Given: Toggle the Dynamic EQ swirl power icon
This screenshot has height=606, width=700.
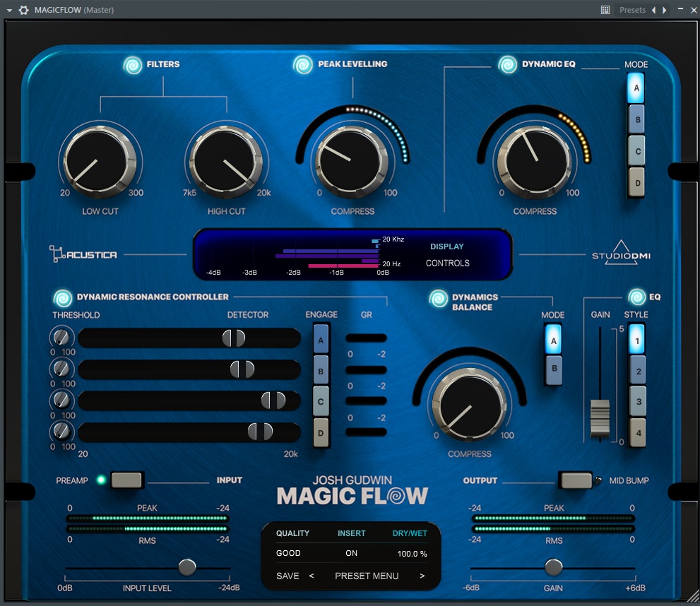Looking at the screenshot, I should (x=508, y=65).
